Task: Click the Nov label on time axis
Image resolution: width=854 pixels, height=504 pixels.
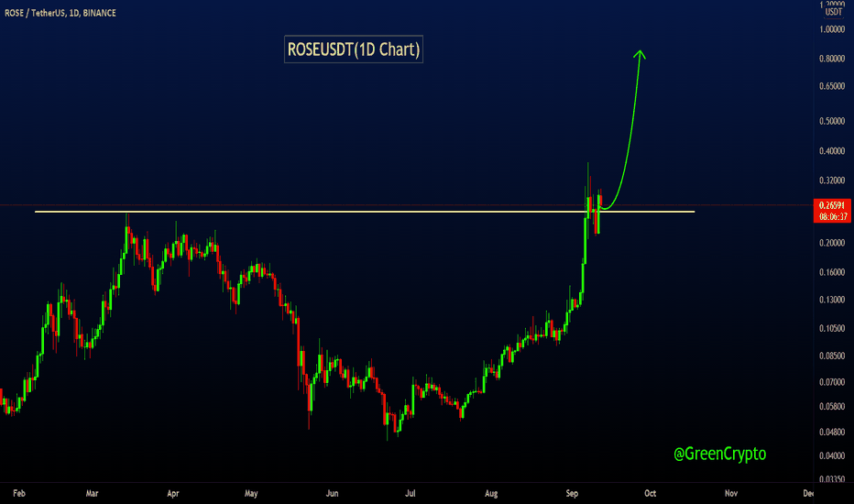Action: [x=731, y=493]
